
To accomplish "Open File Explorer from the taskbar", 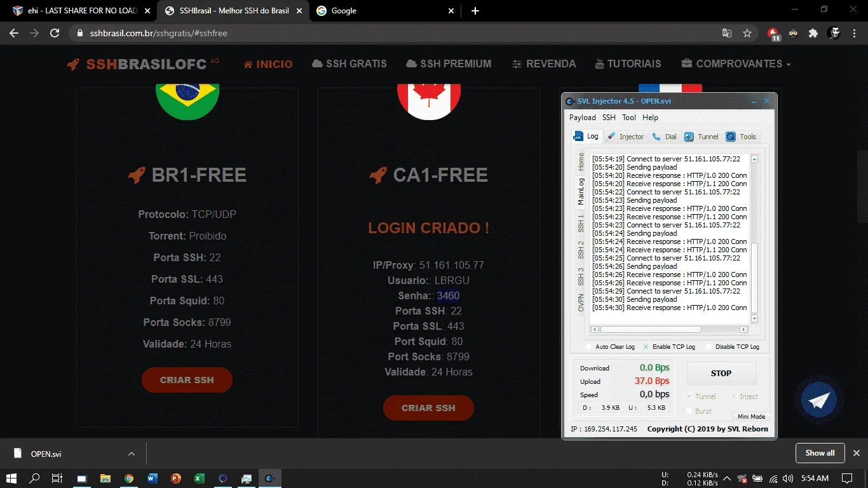I will pos(105,478).
